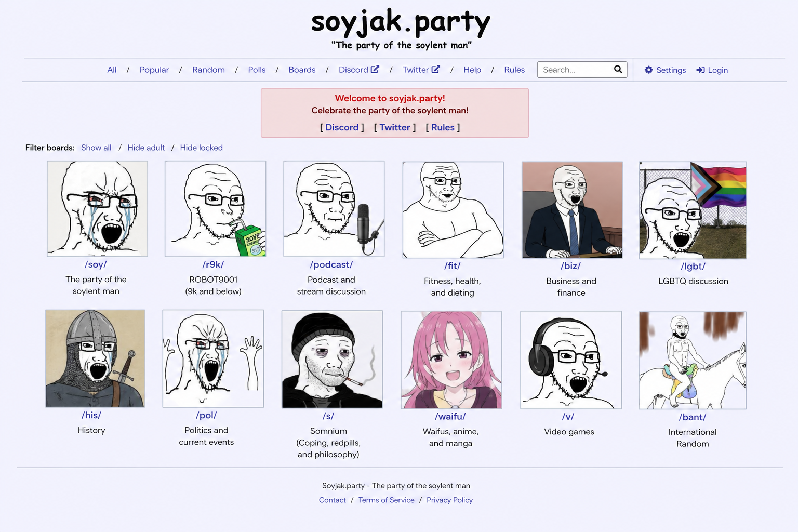Screen dimensions: 798x532
Task: Toggle the Hide locked boards filter
Action: (x=201, y=148)
